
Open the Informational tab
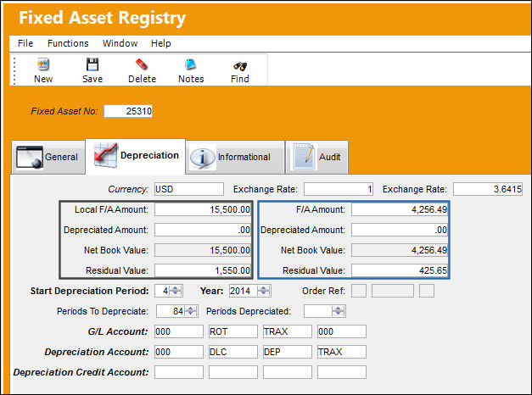click(x=235, y=157)
